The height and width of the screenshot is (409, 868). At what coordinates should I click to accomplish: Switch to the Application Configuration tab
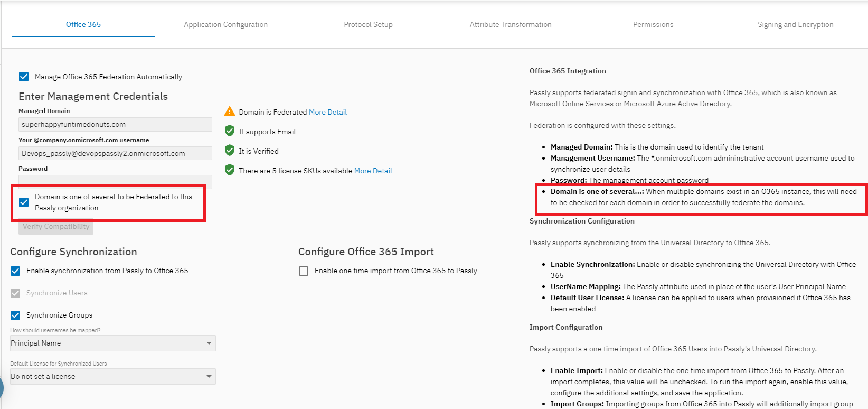(225, 24)
